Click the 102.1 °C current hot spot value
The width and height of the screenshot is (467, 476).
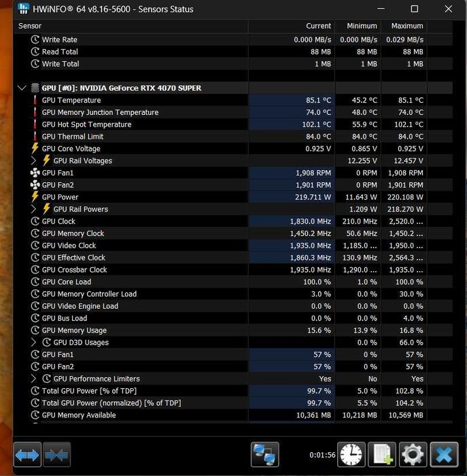(x=316, y=124)
